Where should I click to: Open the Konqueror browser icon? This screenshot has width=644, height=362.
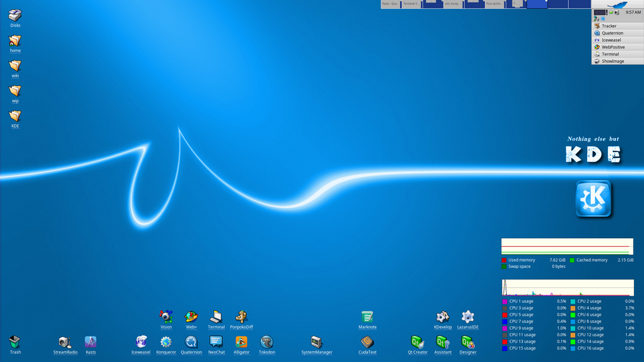[x=166, y=342]
